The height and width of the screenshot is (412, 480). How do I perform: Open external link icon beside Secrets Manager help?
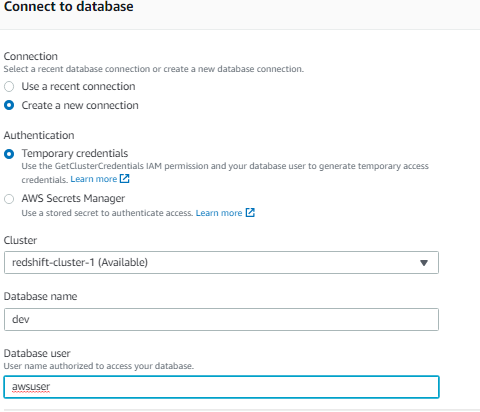coord(250,213)
